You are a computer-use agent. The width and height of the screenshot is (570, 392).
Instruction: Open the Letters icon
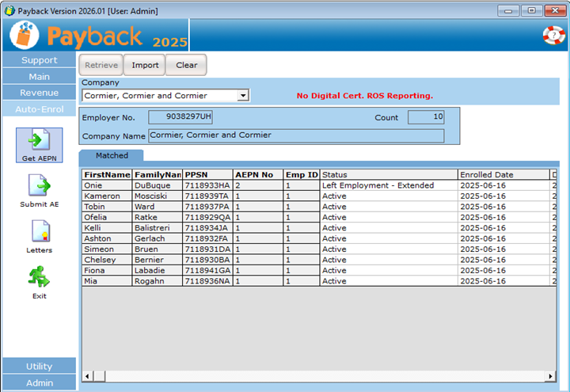coord(39,233)
